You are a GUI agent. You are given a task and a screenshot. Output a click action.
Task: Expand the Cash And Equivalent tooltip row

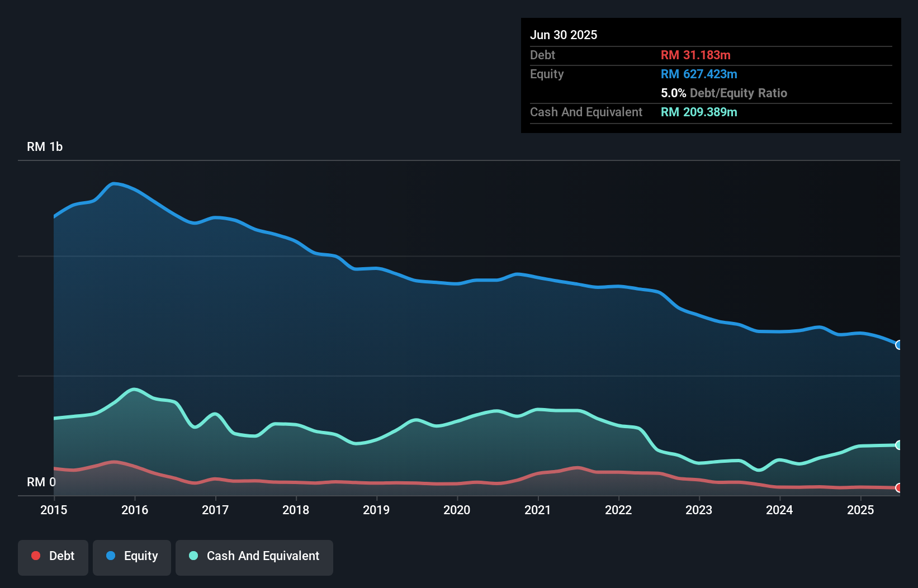pos(586,112)
